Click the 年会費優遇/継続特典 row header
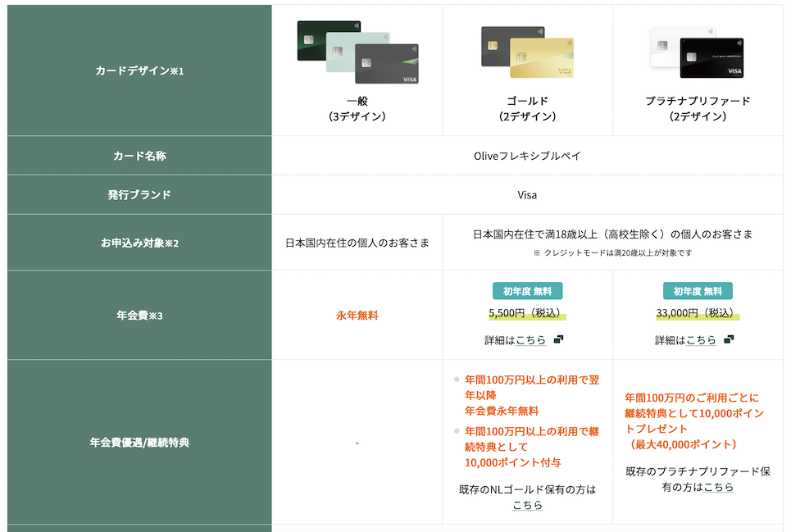Image resolution: width=791 pixels, height=532 pixels. (x=139, y=443)
